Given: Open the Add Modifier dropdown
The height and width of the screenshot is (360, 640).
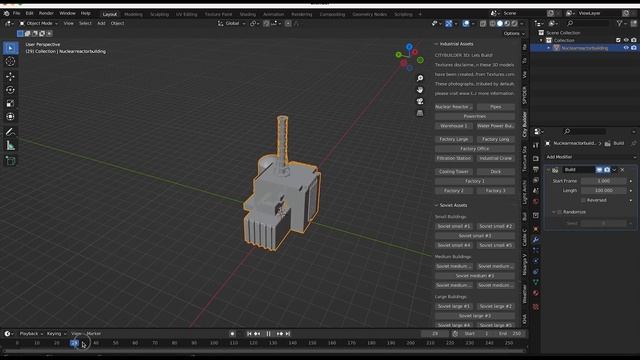Looking at the screenshot, I should pyautogui.click(x=591, y=157).
